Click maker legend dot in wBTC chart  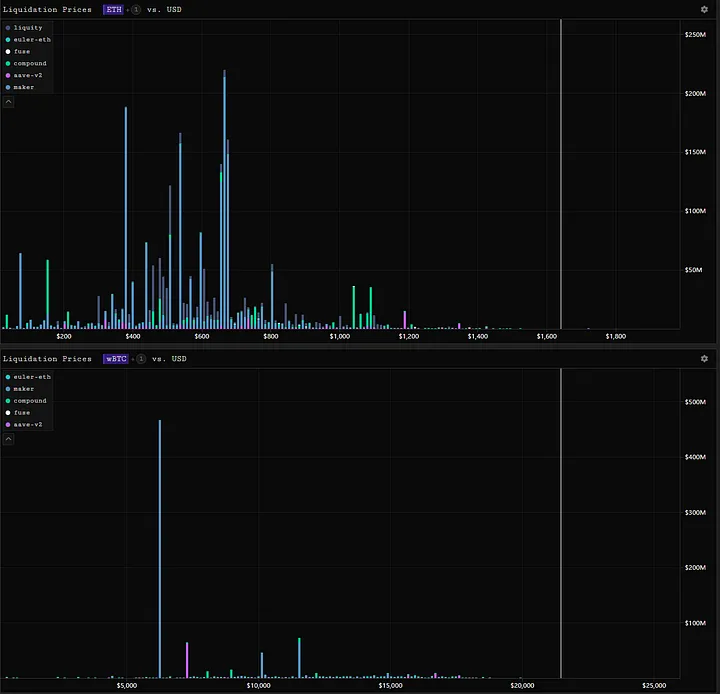coord(8,389)
